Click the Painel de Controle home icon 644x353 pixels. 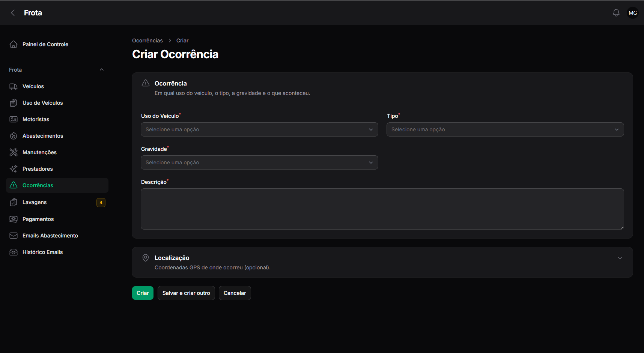pos(14,44)
